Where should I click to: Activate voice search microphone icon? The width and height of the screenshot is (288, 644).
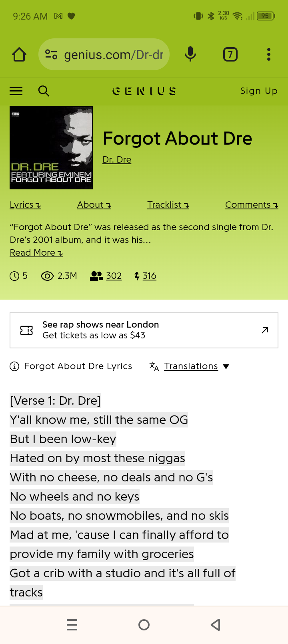(x=190, y=54)
